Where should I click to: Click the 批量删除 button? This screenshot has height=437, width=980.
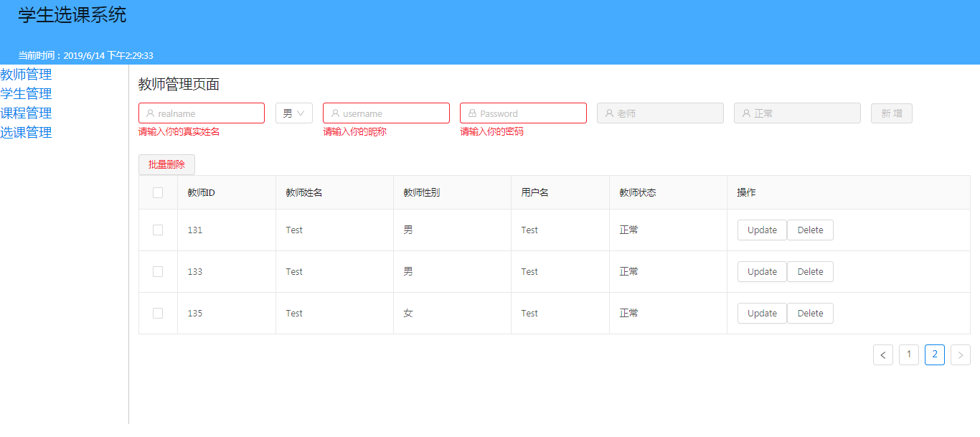click(x=166, y=164)
